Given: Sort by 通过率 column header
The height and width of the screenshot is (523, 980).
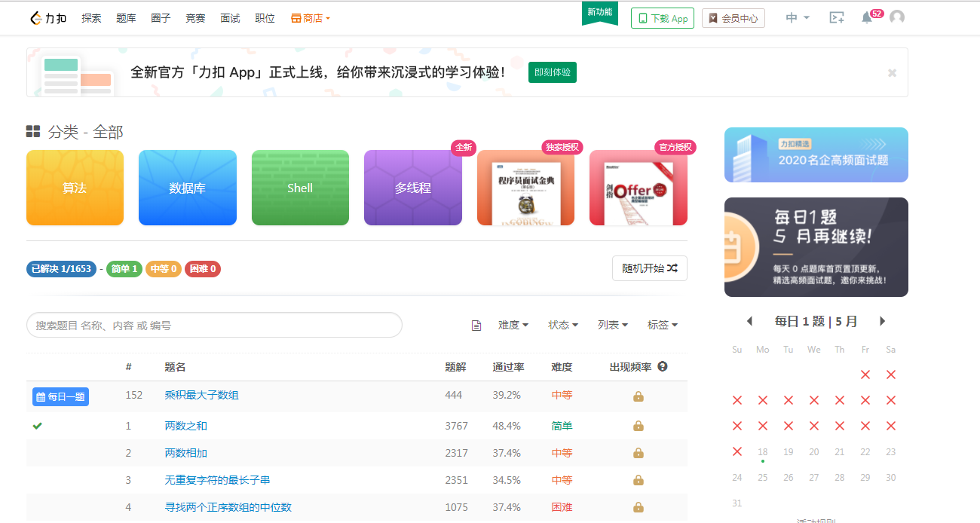Looking at the screenshot, I should point(508,367).
